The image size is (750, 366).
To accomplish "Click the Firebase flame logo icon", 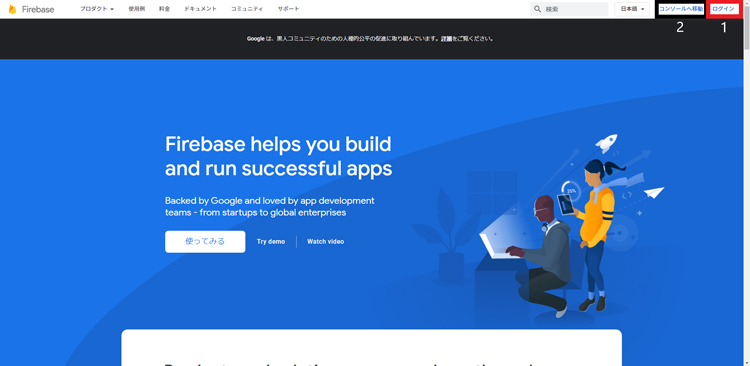I will click(12, 9).
